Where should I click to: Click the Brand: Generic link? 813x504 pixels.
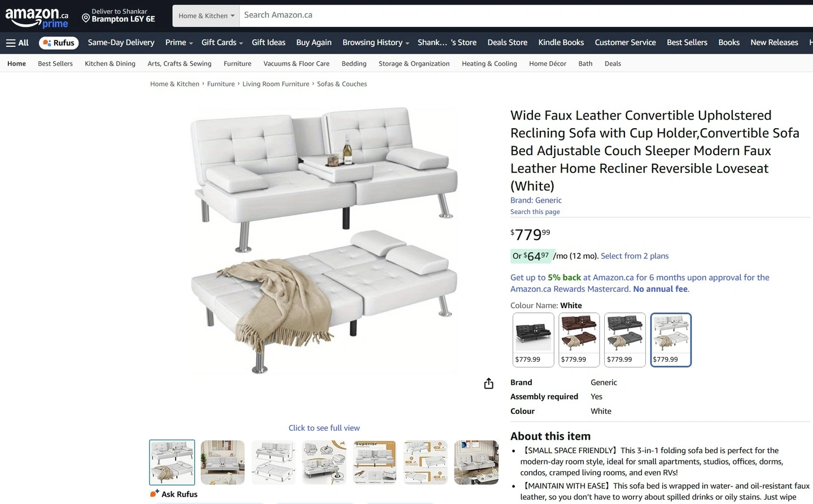pyautogui.click(x=536, y=200)
